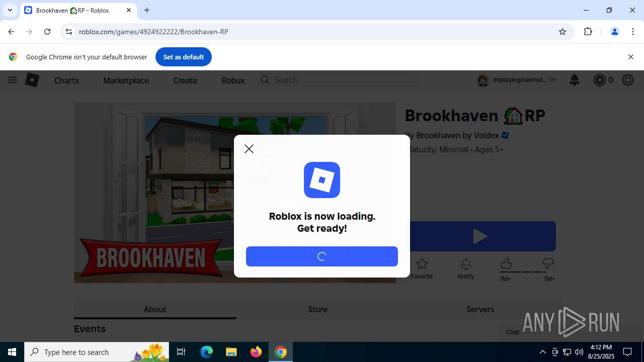644x362 pixels.
Task: Open the network icon in tray
Action: [567, 352]
